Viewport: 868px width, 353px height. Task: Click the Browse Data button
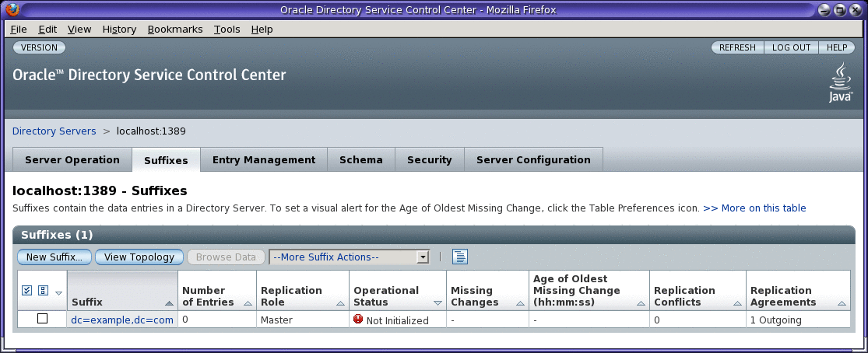pos(226,257)
